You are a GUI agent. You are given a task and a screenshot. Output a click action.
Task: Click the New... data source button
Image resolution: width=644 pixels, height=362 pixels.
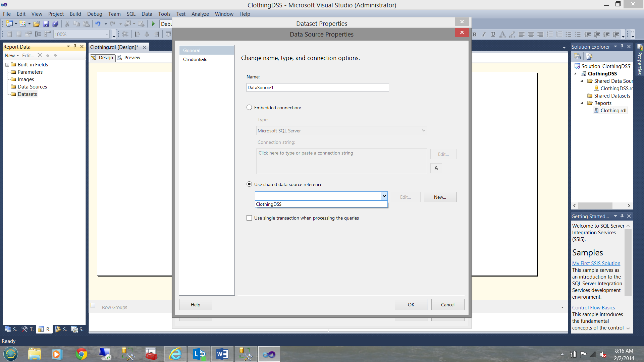(x=440, y=197)
